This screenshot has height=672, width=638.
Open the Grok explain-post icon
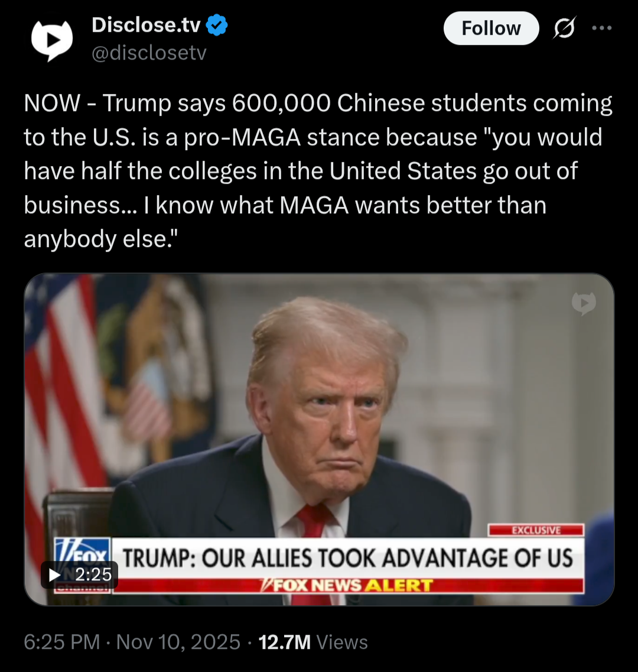click(x=564, y=28)
